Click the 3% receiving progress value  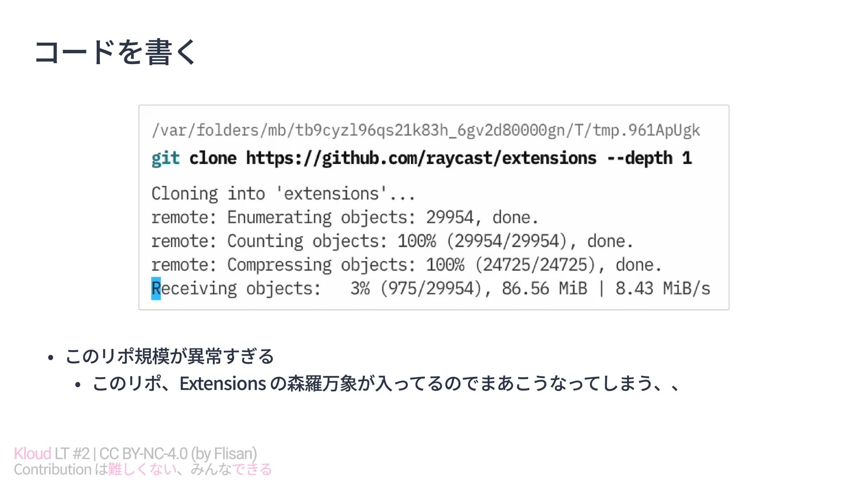tap(360, 289)
